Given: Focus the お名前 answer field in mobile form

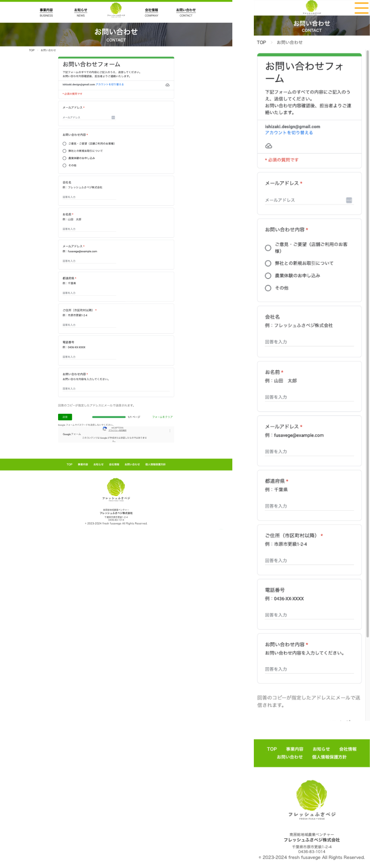Looking at the screenshot, I should [x=309, y=397].
